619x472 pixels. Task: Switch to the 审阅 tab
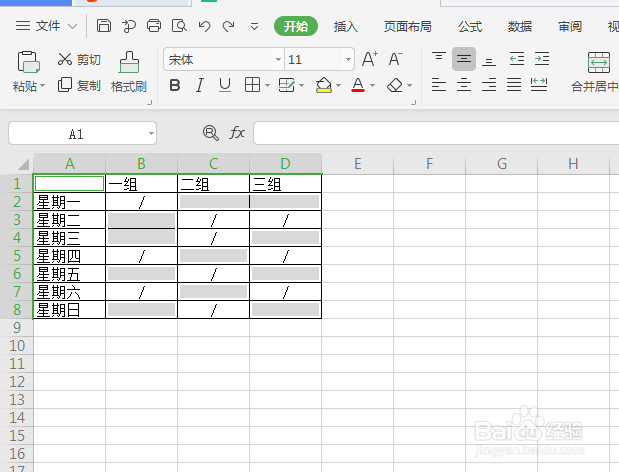coord(570,26)
